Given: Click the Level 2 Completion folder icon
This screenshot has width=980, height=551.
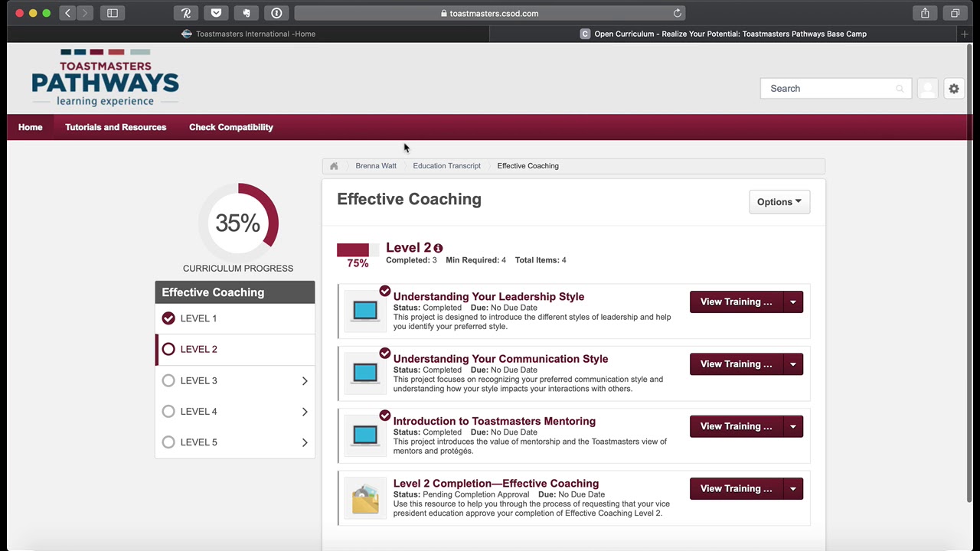Looking at the screenshot, I should tap(365, 497).
